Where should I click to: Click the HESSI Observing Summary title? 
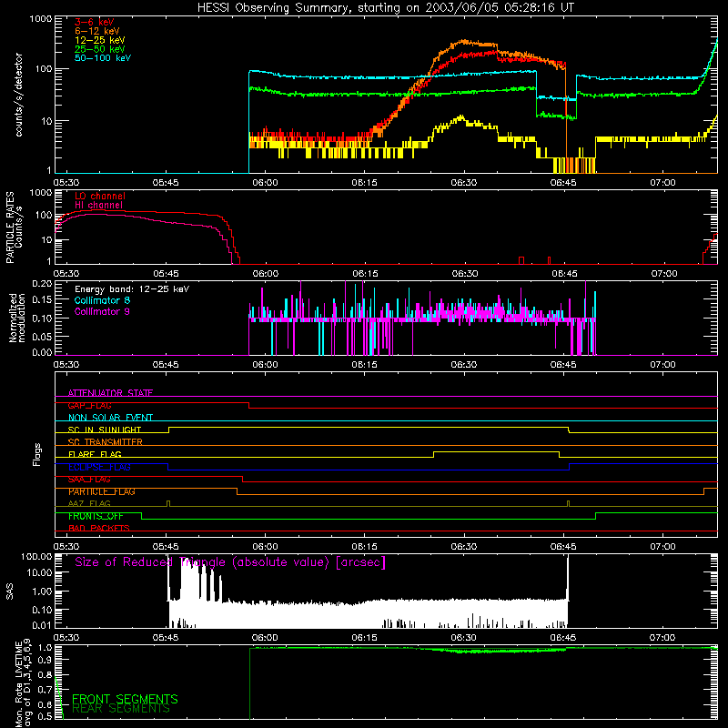386,8
